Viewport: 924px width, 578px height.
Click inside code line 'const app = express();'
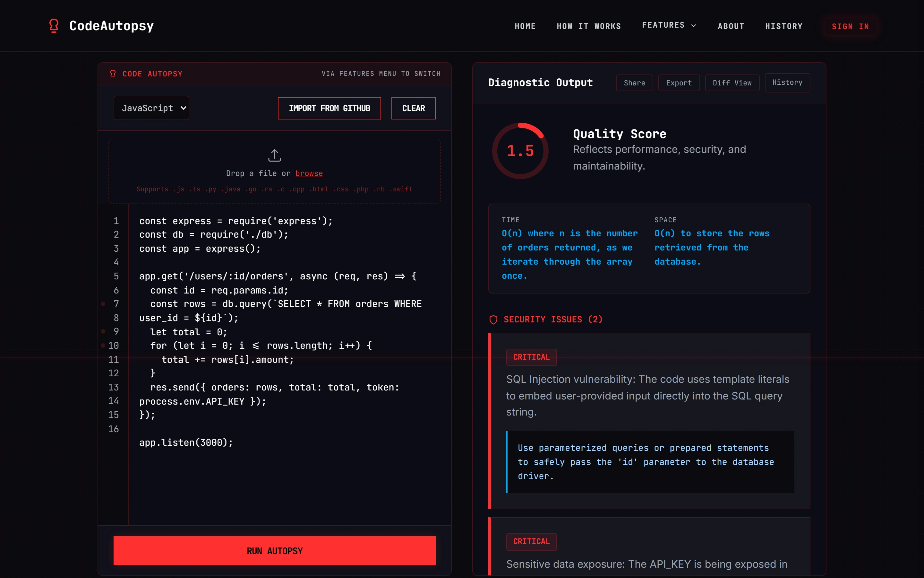200,249
